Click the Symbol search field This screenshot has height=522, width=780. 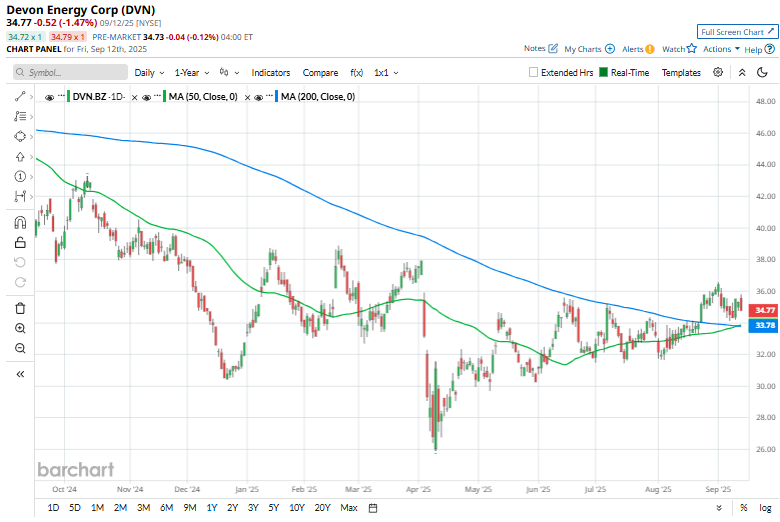pyautogui.click(x=70, y=72)
